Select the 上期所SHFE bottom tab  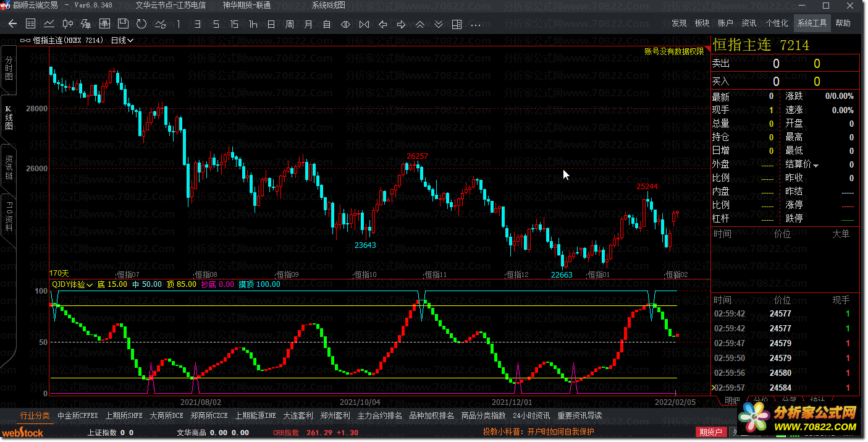(124, 415)
